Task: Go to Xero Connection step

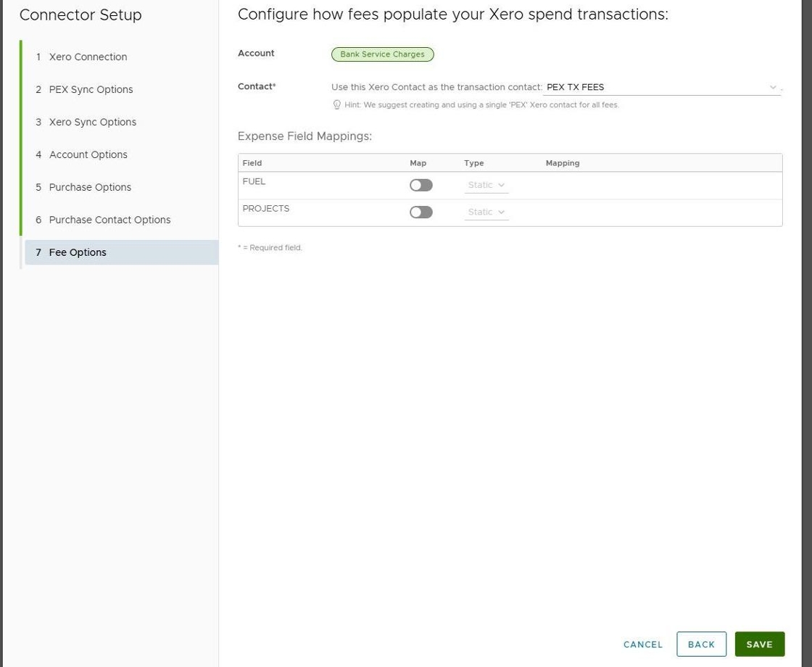Action: (88, 57)
